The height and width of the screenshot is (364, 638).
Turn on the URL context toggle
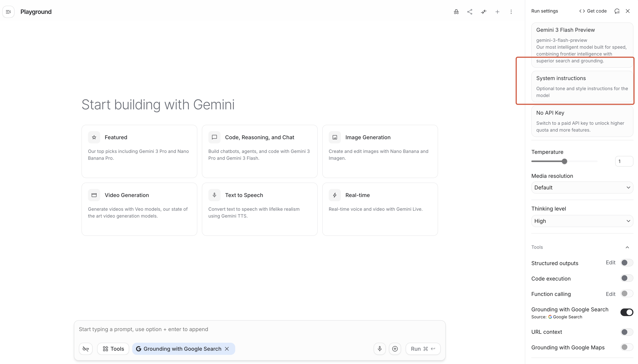627,332
